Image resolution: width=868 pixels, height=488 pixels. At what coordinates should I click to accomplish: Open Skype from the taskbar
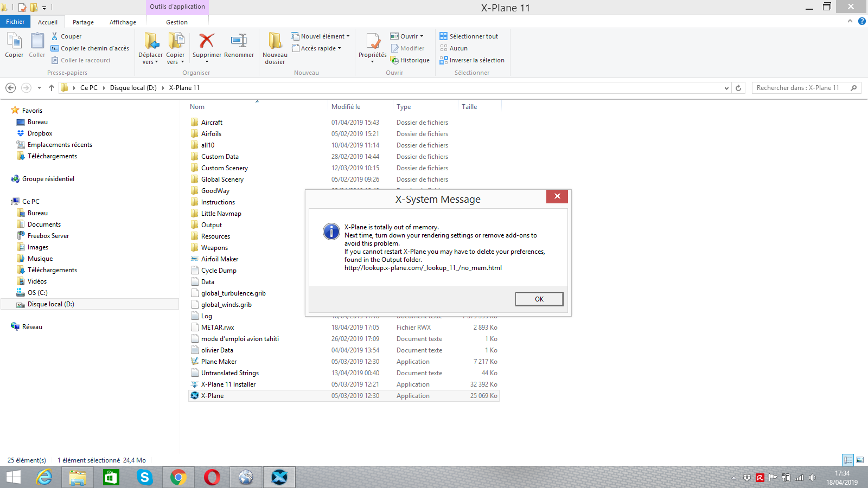coord(144,477)
